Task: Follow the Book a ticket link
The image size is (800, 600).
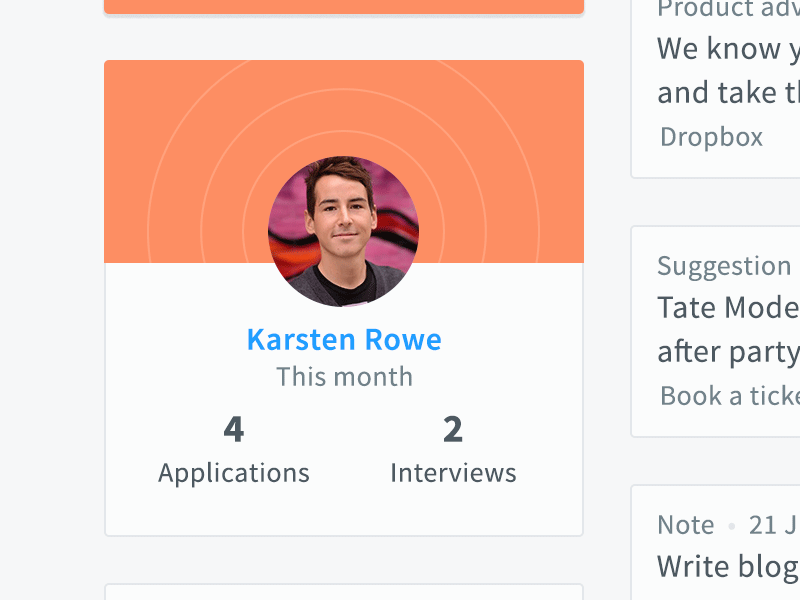Action: point(730,396)
